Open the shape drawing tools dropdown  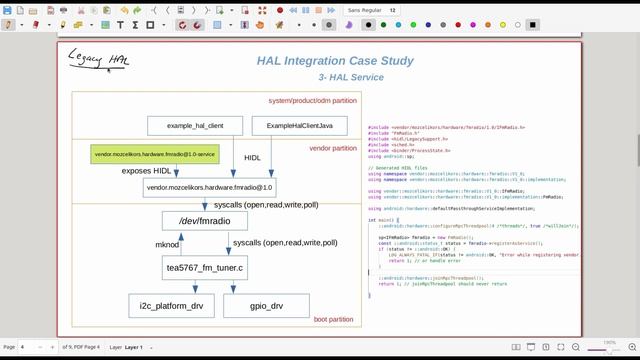click(164, 25)
